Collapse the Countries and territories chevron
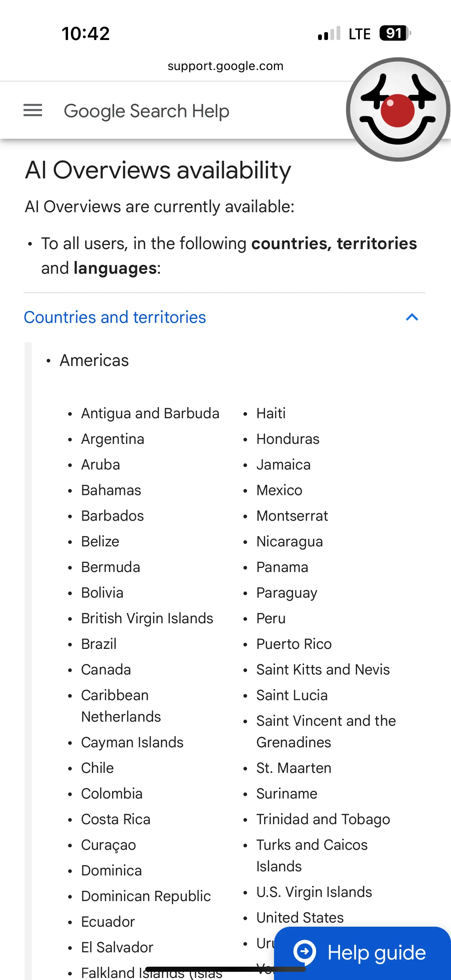The height and width of the screenshot is (980, 451). point(412,317)
